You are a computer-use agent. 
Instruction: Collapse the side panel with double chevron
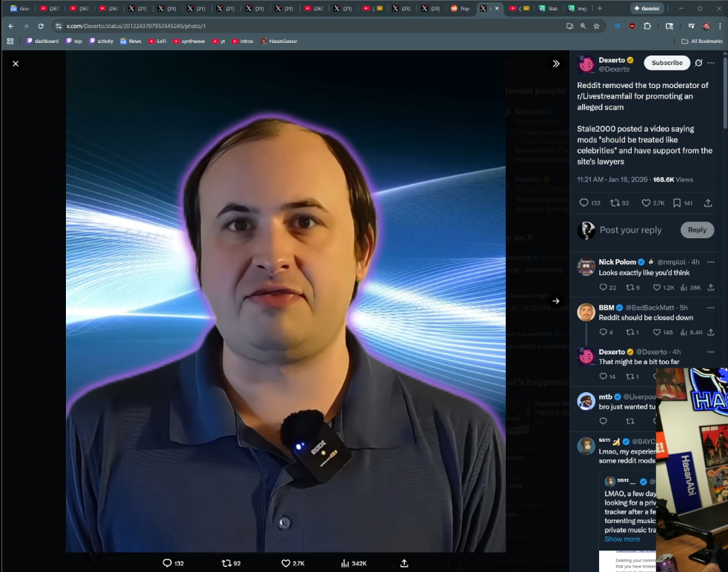tap(555, 64)
